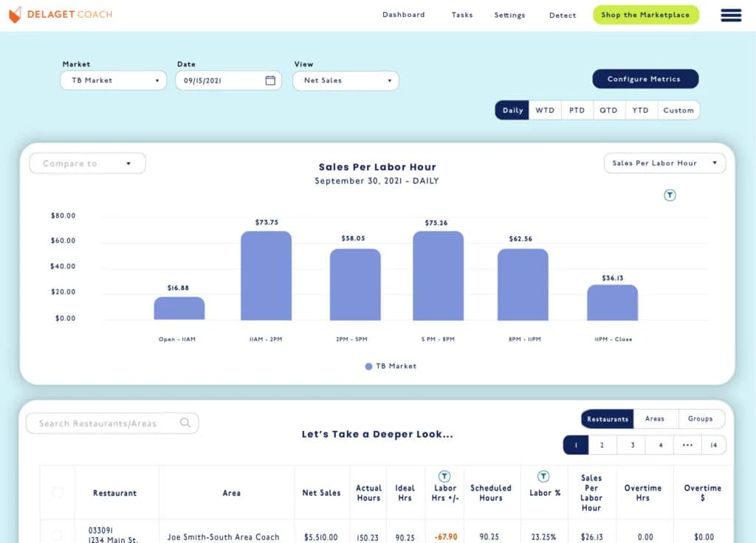Click Shop the Marketplace button

coord(645,15)
